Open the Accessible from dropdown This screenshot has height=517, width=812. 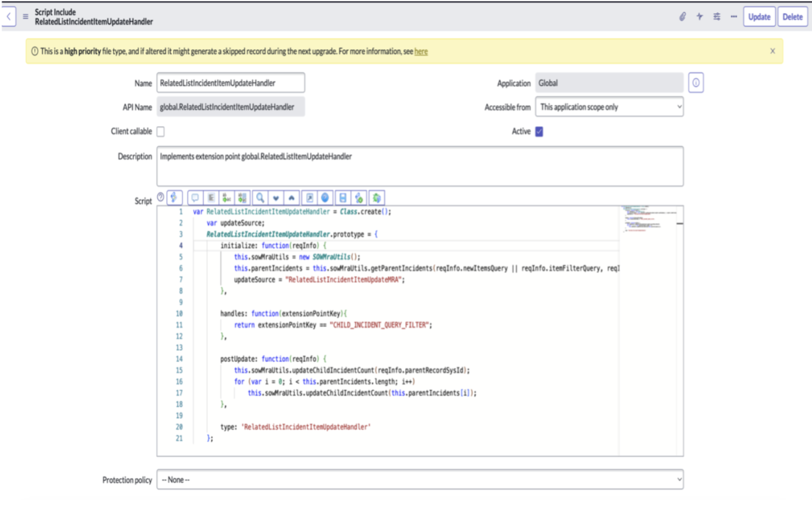pyautogui.click(x=609, y=107)
